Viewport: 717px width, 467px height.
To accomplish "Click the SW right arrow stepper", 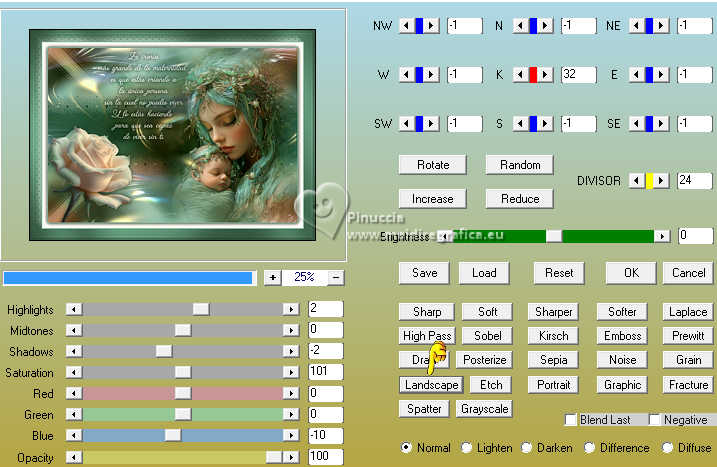I will point(431,123).
